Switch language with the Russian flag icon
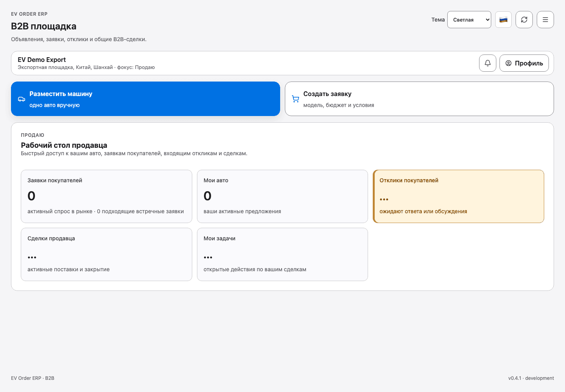The height and width of the screenshot is (392, 565). tap(503, 20)
